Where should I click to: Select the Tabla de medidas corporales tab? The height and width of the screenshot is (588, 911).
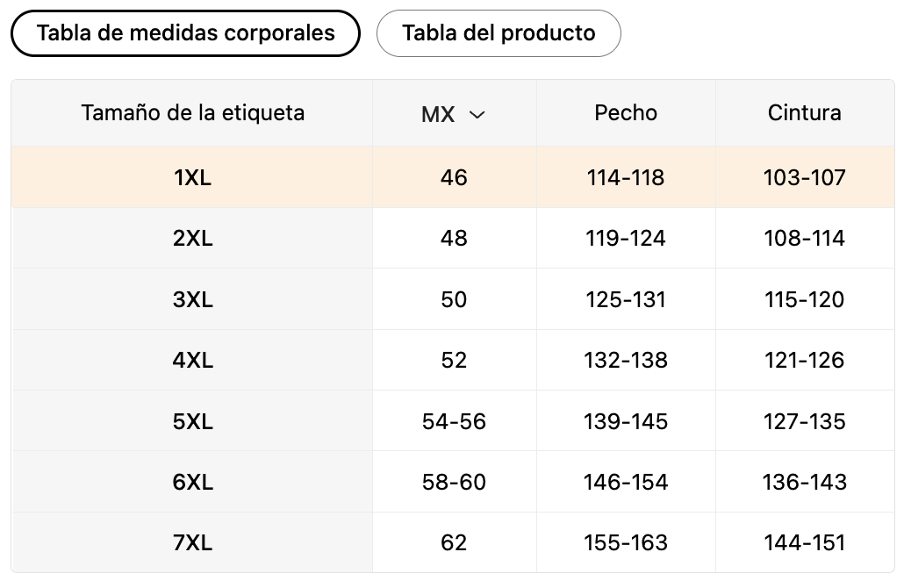(185, 33)
